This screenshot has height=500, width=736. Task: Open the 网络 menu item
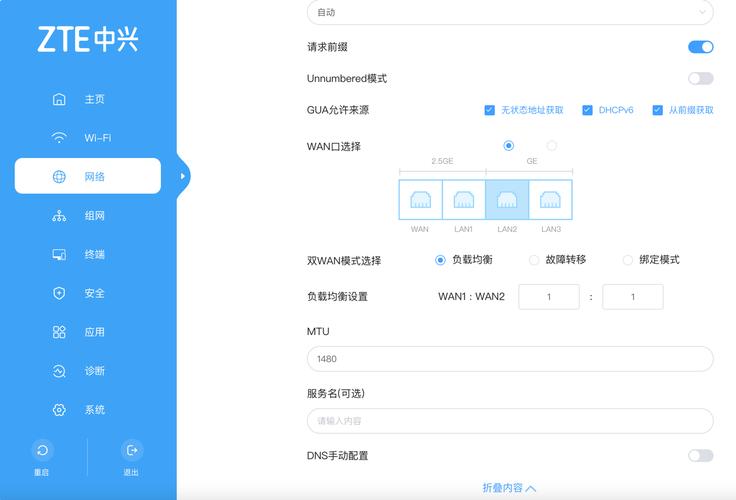click(x=88, y=176)
